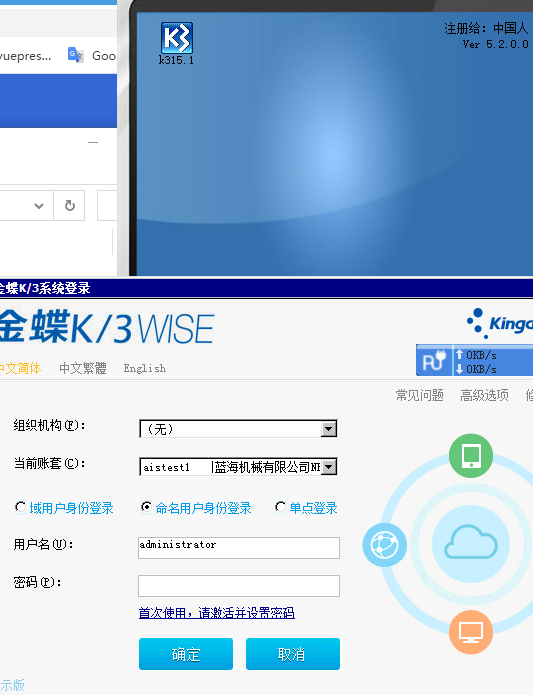Open 高级选项 advanced options

pyautogui.click(x=484, y=395)
